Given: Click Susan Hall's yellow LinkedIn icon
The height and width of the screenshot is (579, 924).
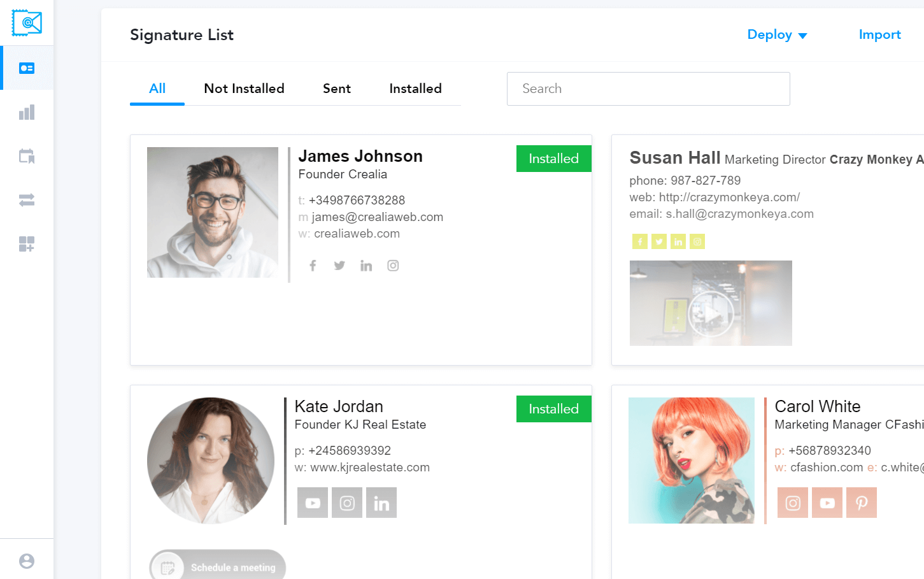Looking at the screenshot, I should 678,241.
